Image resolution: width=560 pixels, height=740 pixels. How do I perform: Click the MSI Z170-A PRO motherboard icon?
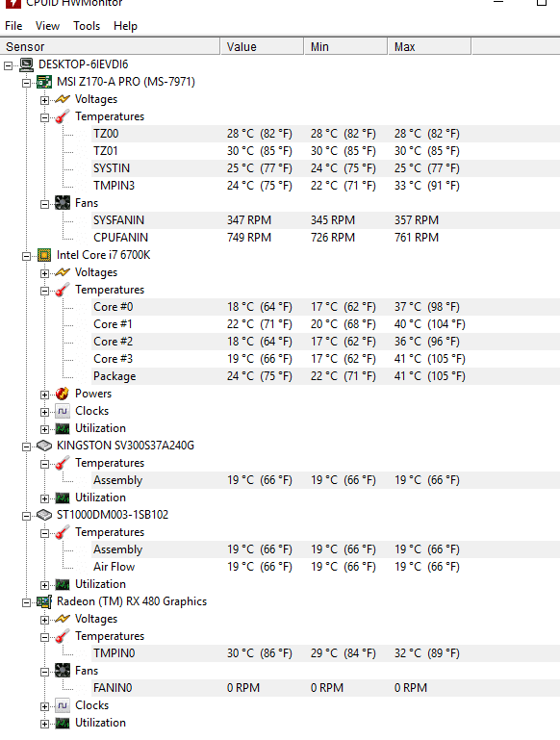pyautogui.click(x=44, y=82)
